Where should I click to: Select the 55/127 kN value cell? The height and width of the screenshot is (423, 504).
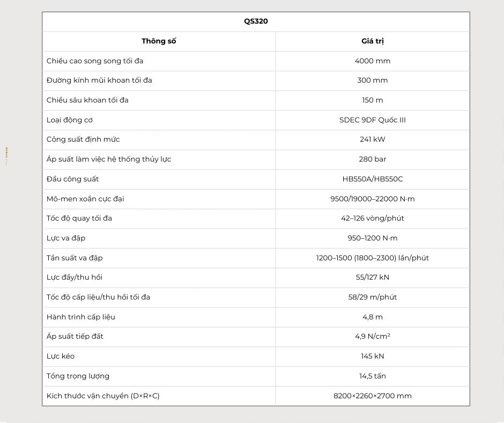click(x=372, y=278)
